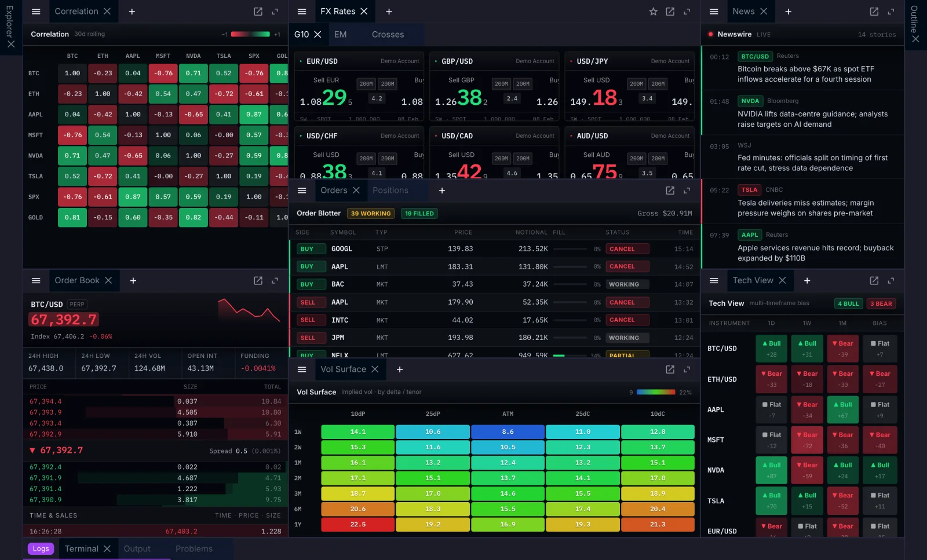The width and height of the screenshot is (927, 560).
Task: Click the Logs button in bottom bar
Action: (x=41, y=549)
